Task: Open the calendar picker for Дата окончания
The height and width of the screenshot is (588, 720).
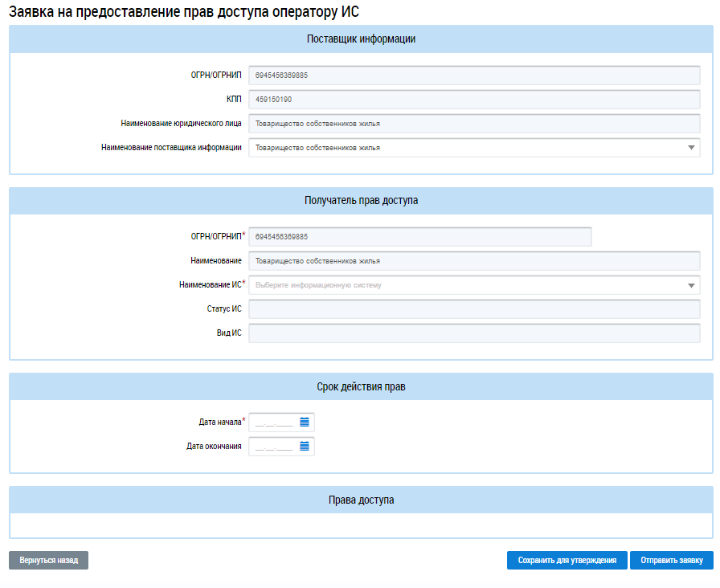Action: coord(305,447)
